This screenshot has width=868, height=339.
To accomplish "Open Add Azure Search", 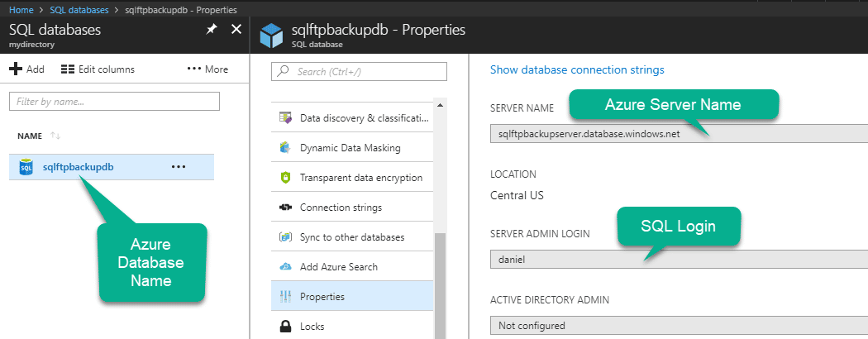I will tap(352, 267).
